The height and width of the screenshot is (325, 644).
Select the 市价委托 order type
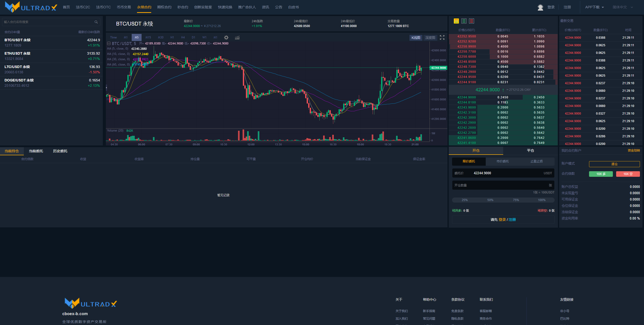click(502, 161)
